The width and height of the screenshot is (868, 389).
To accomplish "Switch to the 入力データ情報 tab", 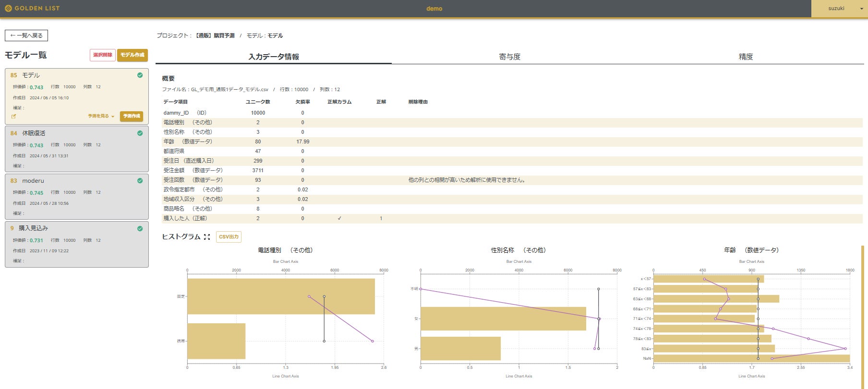I will point(274,57).
